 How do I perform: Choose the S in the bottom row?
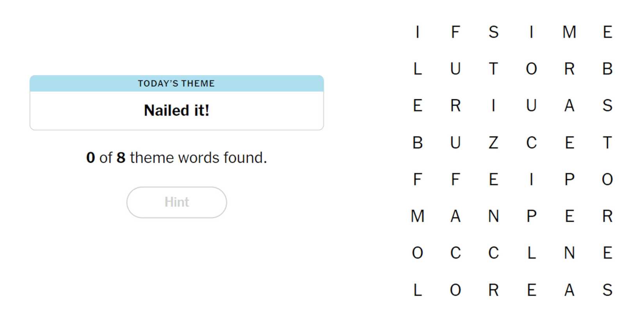pyautogui.click(x=607, y=290)
